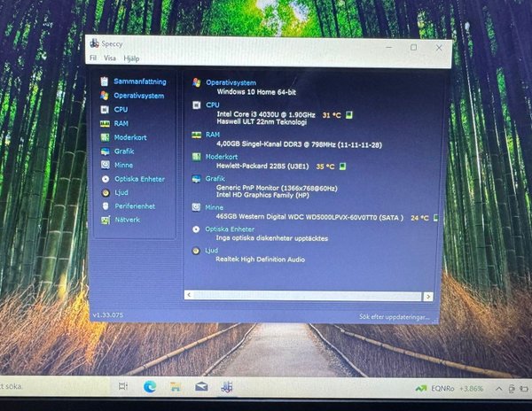
Task: Select Minne in the sidebar
Action: tap(123, 165)
